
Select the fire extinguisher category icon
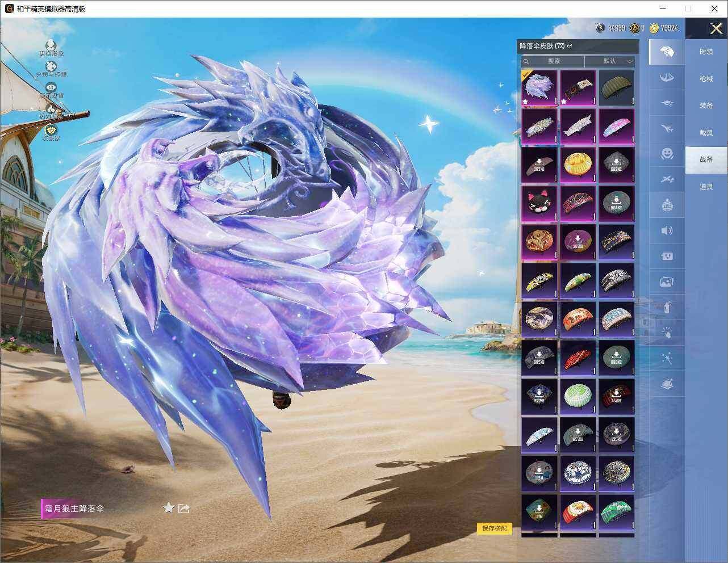pos(667,307)
